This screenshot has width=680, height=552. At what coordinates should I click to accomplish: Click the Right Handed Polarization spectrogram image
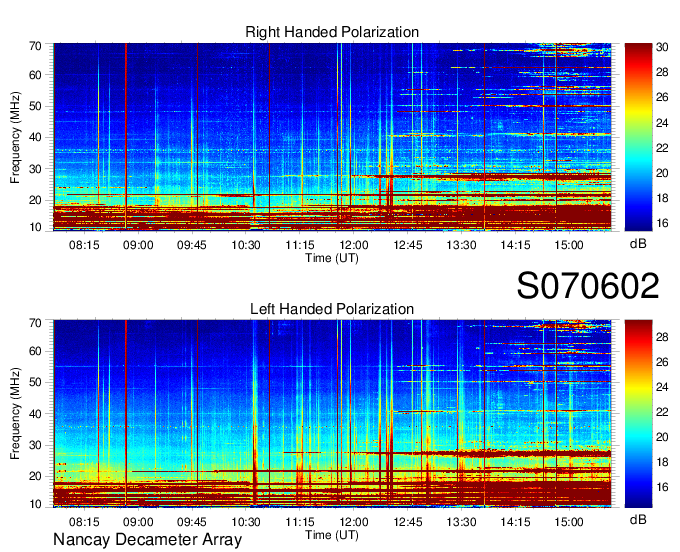click(332, 137)
